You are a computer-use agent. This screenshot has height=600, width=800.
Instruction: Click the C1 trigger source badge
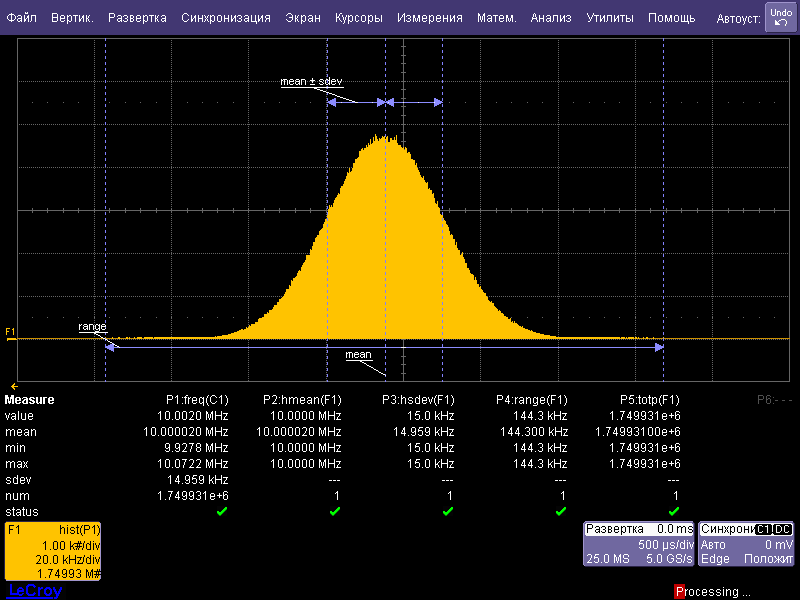tap(763, 528)
